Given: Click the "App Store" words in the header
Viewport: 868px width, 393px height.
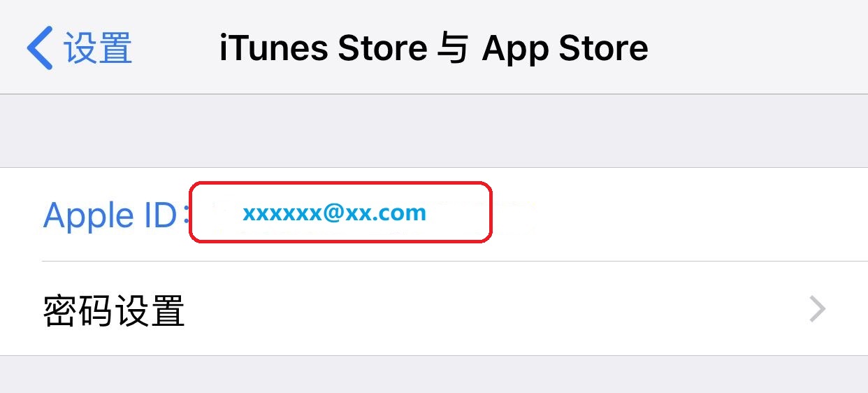Looking at the screenshot, I should 565,49.
